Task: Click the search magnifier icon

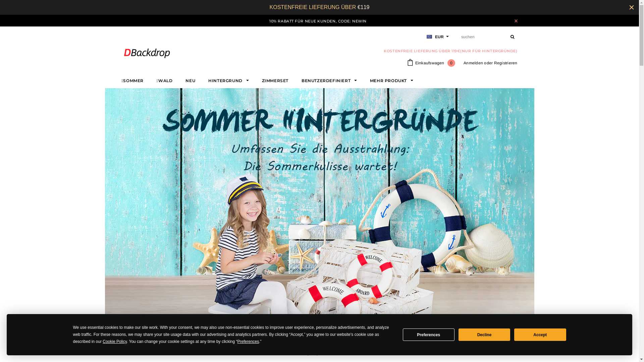Action: pos(512,37)
